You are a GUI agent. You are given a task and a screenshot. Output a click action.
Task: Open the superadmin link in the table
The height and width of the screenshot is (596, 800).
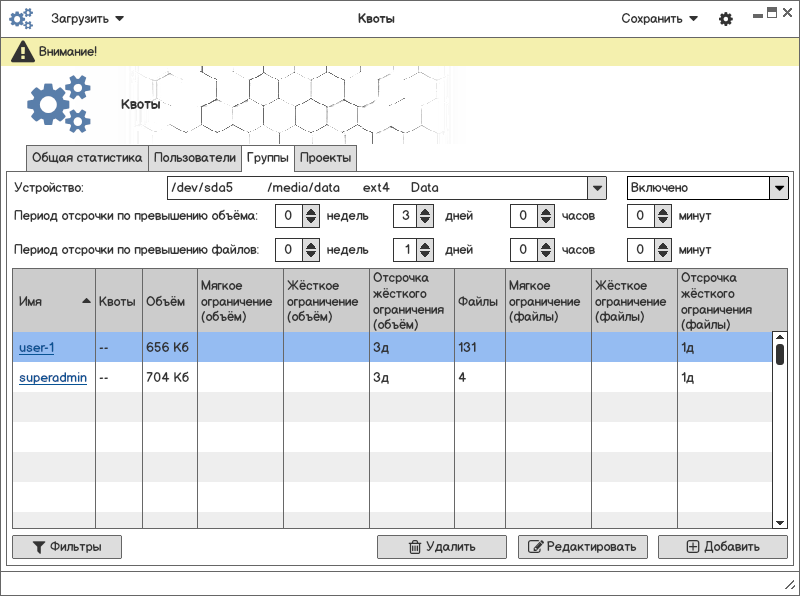click(x=53, y=378)
